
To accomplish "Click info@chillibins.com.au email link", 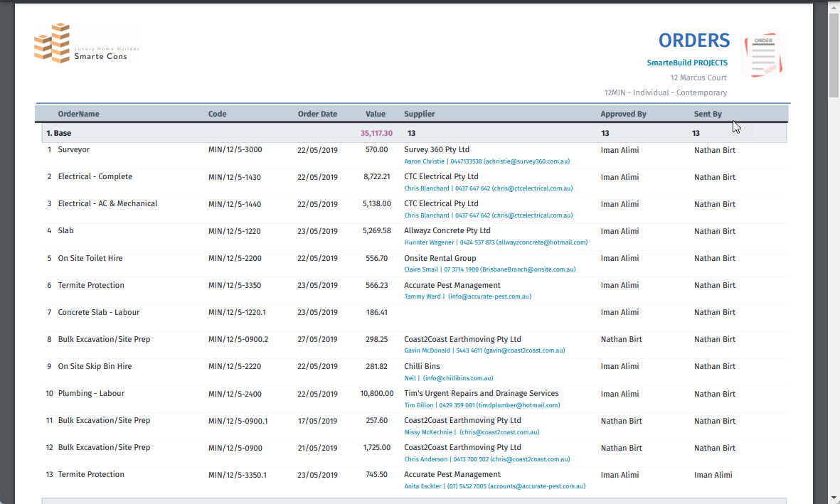I will tap(458, 377).
